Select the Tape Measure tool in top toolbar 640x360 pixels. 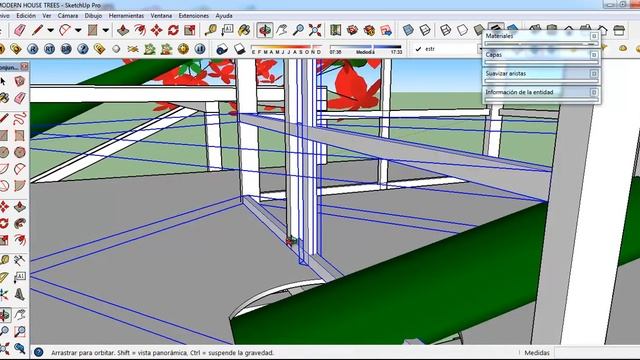click(x=211, y=30)
